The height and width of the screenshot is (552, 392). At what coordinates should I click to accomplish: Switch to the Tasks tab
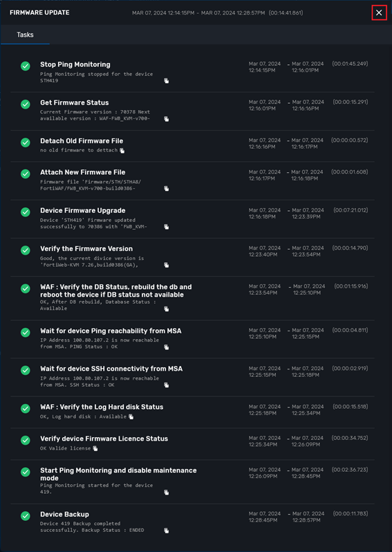coord(25,35)
